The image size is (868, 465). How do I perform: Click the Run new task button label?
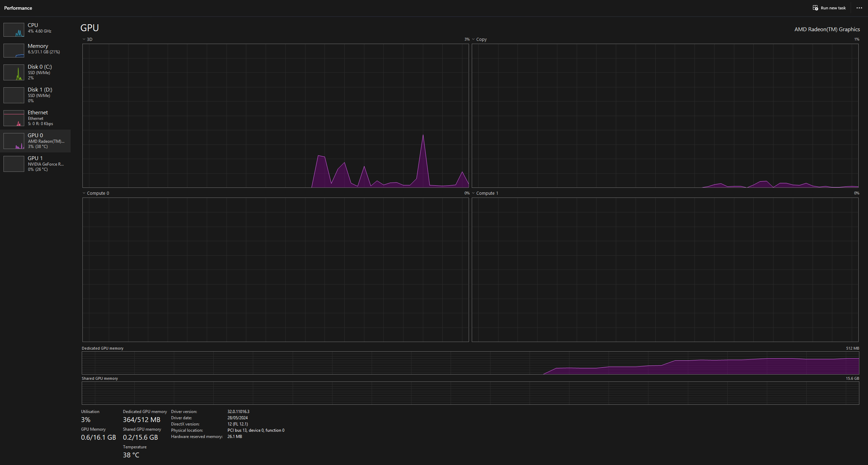pyautogui.click(x=833, y=8)
